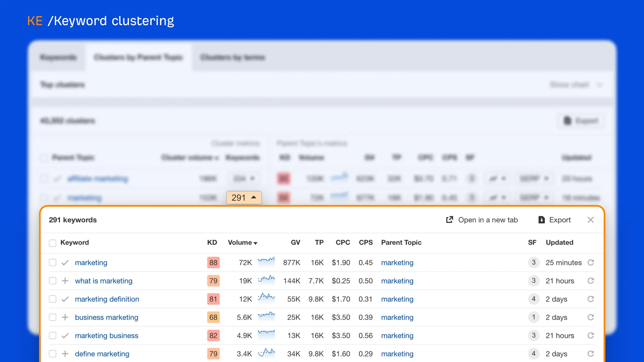Open the 'define marketing' keyword link
Screen dimensions: 644x362
point(102,354)
